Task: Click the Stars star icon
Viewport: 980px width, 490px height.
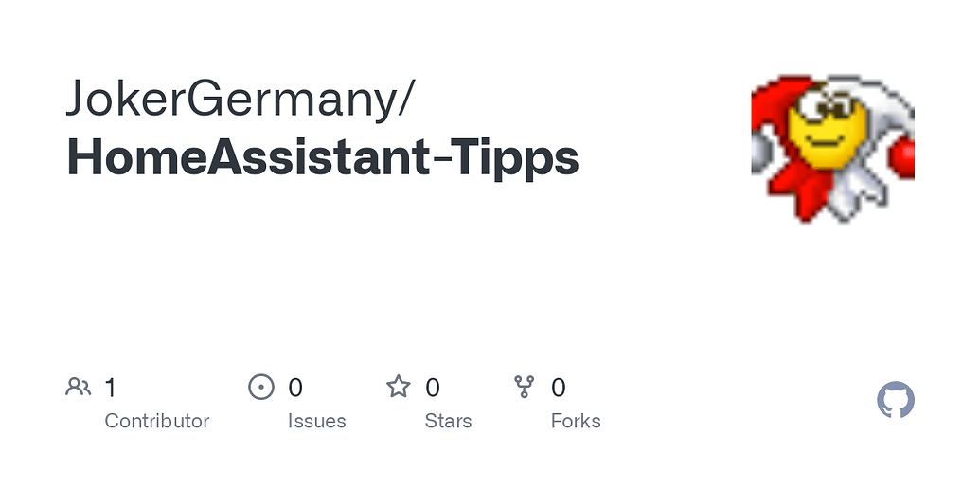Action: click(399, 387)
